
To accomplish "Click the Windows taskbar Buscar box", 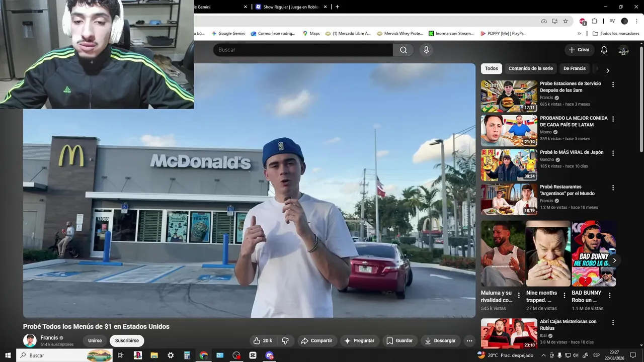I will click(x=64, y=355).
